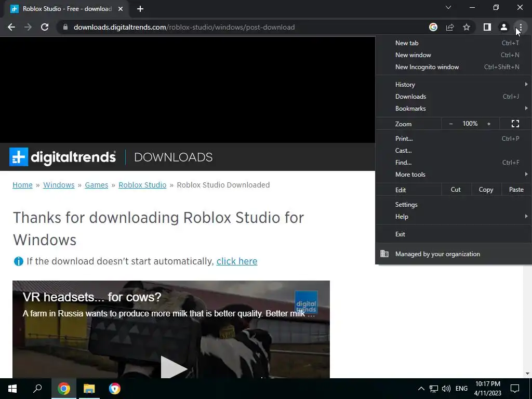Close the Chrome three-dot menu button
Image resolution: width=532 pixels, height=399 pixels.
[521, 27]
